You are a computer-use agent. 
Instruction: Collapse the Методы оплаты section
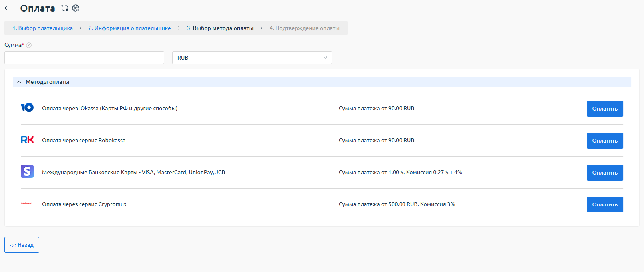click(19, 82)
